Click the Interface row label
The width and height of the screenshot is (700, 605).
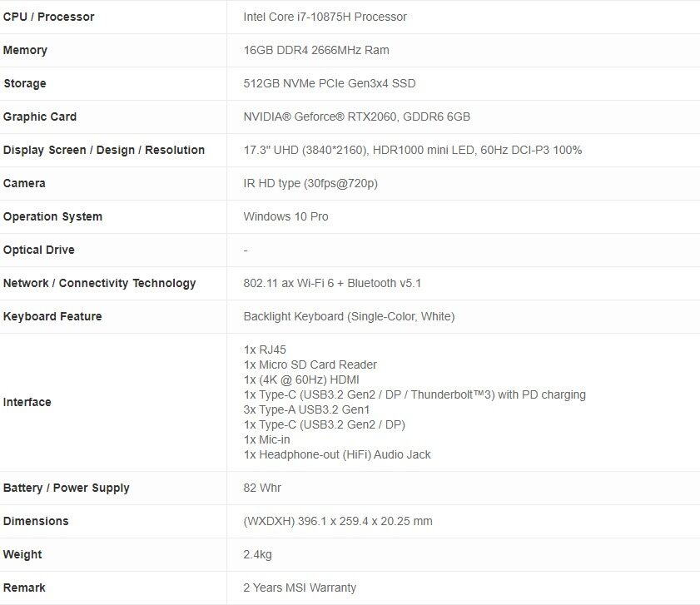click(x=27, y=402)
